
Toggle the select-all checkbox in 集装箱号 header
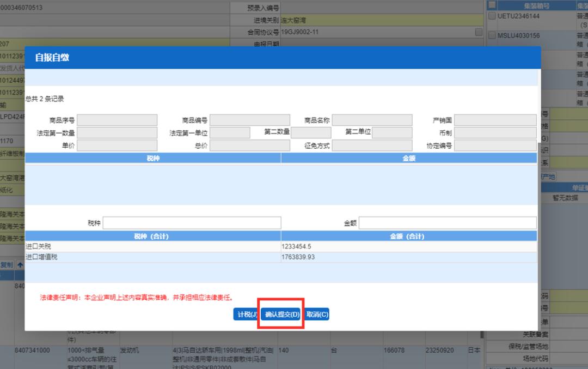491,4
